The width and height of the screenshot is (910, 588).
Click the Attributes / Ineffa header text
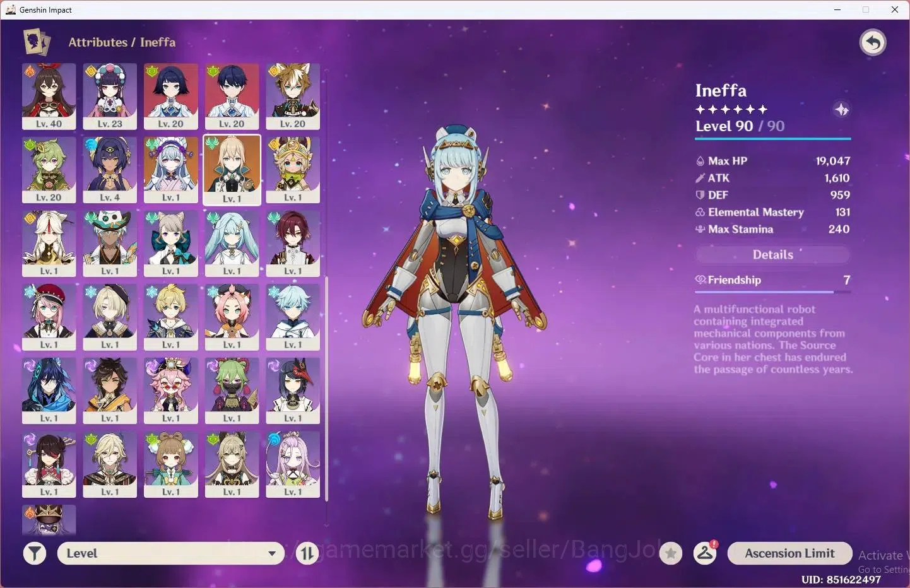point(122,42)
